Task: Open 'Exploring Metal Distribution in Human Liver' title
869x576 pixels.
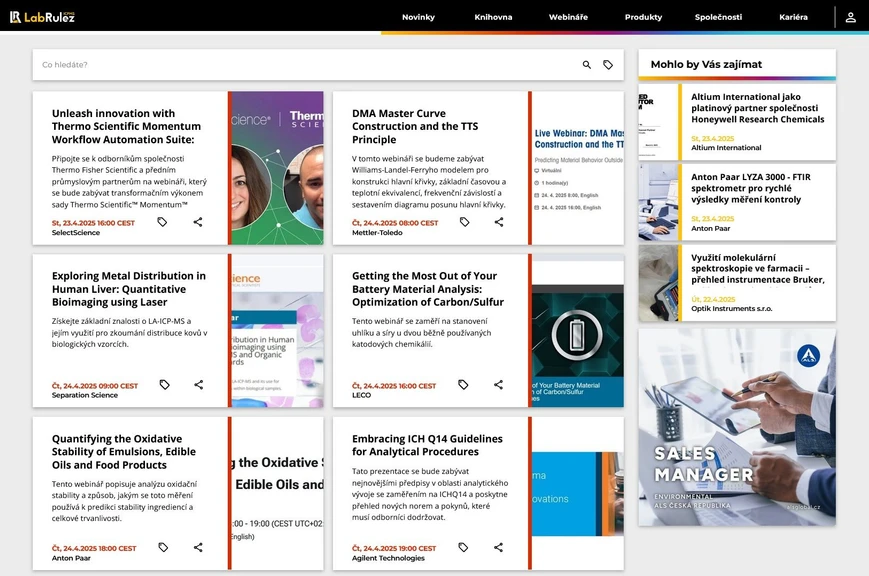Action: coord(129,289)
